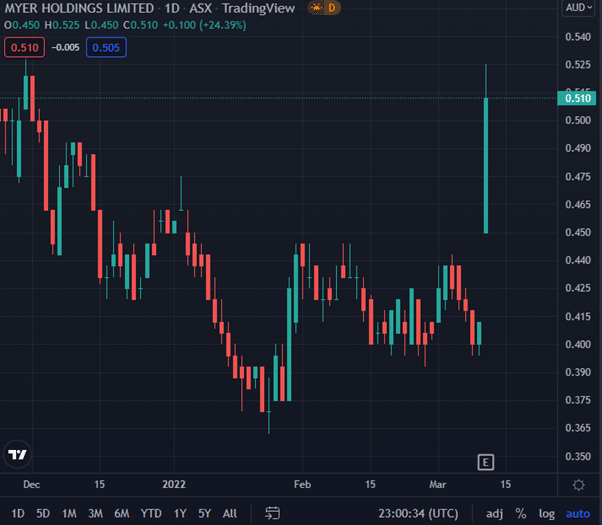Select the YTD time range

tap(150, 513)
